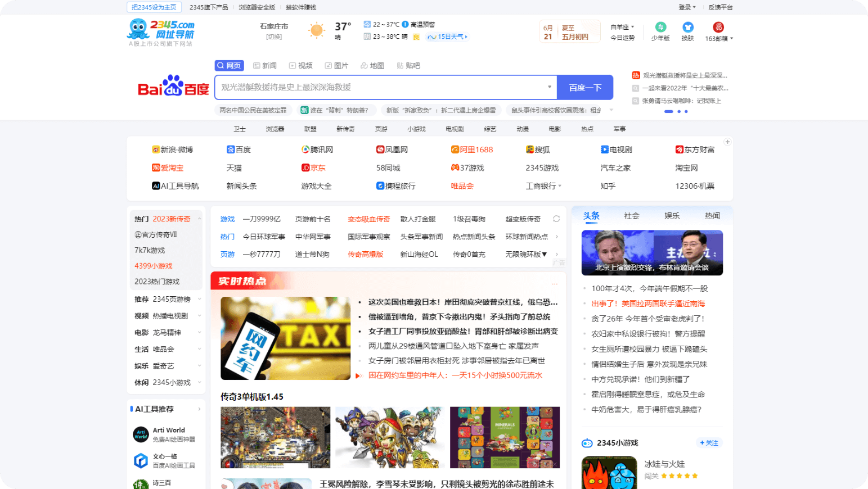Open 15日天气 forecast link
Screen dimensions: 868x489
[447, 37]
